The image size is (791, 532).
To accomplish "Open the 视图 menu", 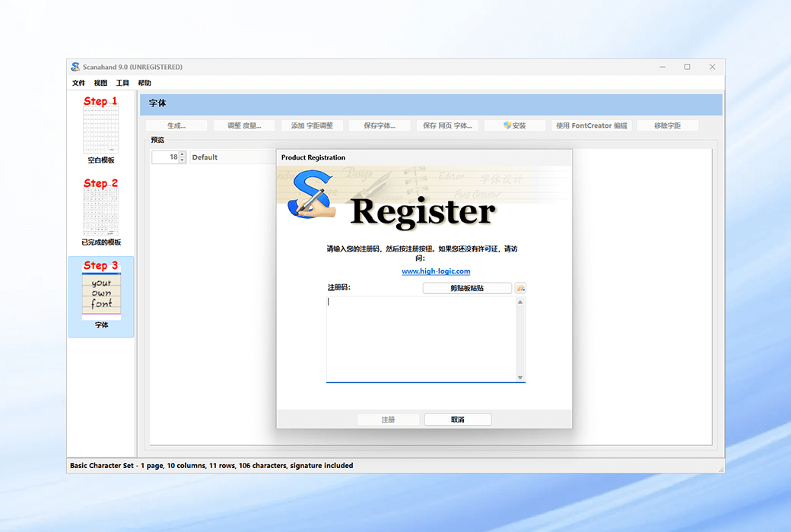I will click(100, 83).
